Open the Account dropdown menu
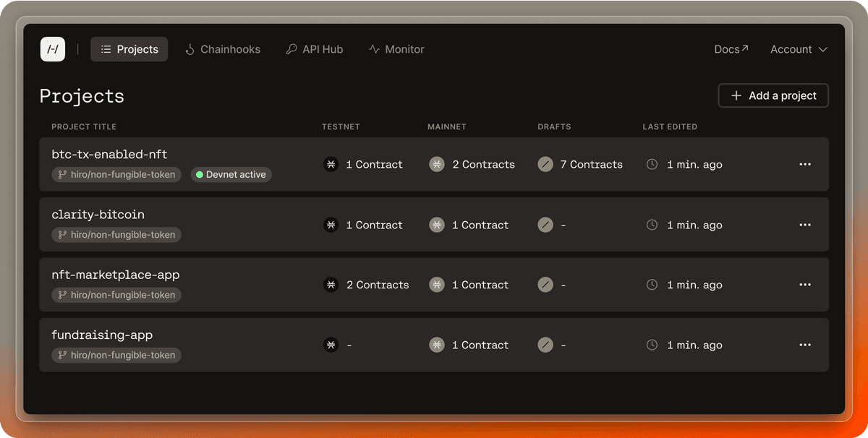The width and height of the screenshot is (868, 438). pyautogui.click(x=799, y=49)
